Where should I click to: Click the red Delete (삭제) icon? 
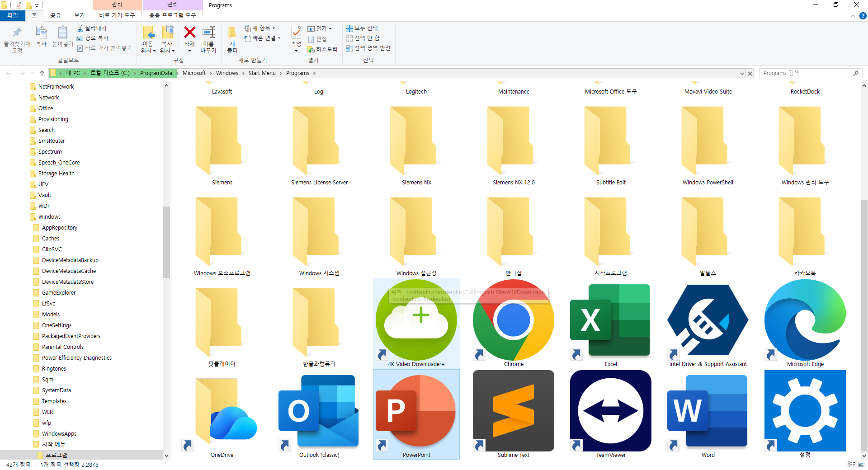tap(190, 33)
